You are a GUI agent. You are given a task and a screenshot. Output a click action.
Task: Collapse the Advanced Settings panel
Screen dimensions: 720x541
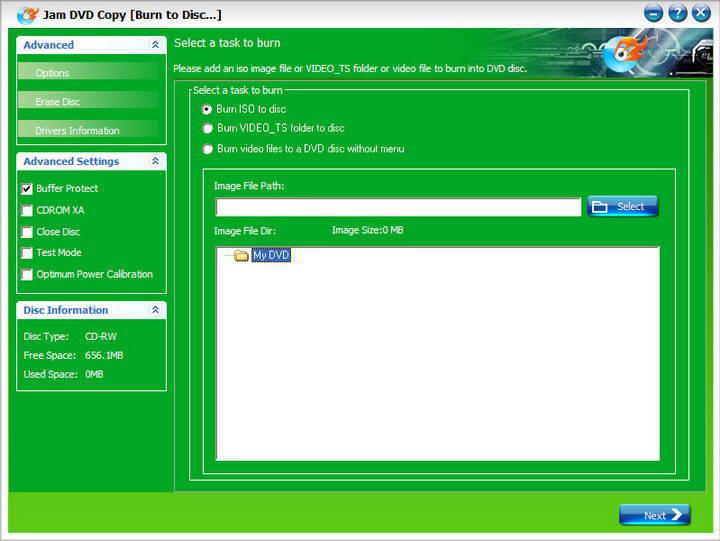pos(155,161)
